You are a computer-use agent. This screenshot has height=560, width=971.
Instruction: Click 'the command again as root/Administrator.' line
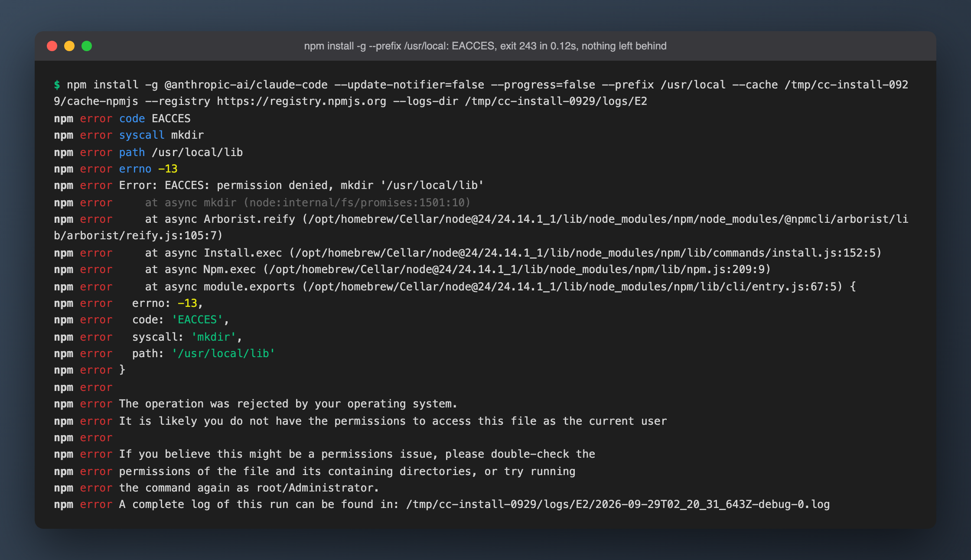217,488
